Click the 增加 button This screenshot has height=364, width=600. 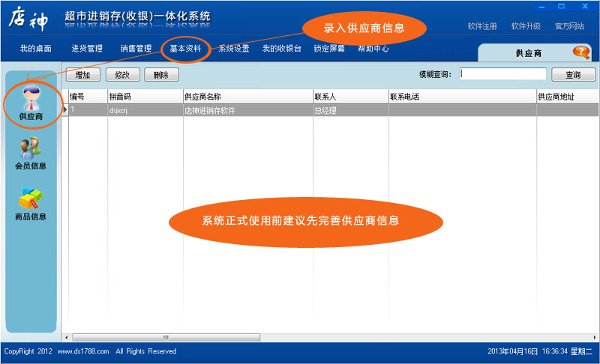pos(83,75)
